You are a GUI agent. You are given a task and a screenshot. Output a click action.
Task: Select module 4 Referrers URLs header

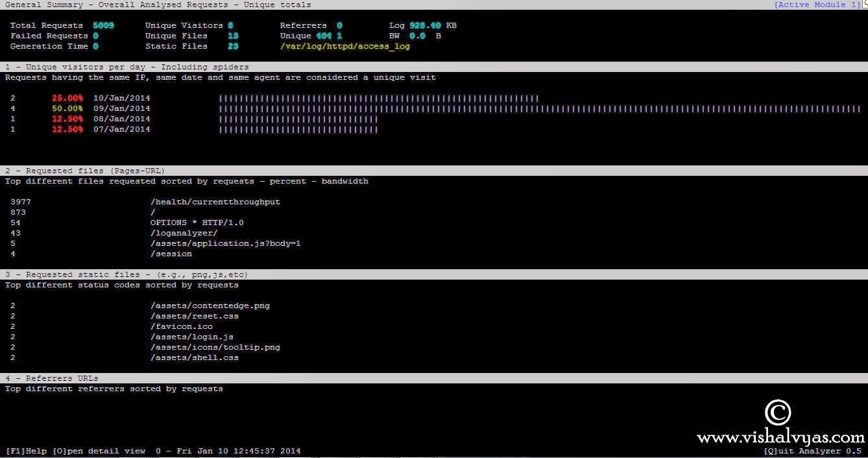(x=434, y=378)
